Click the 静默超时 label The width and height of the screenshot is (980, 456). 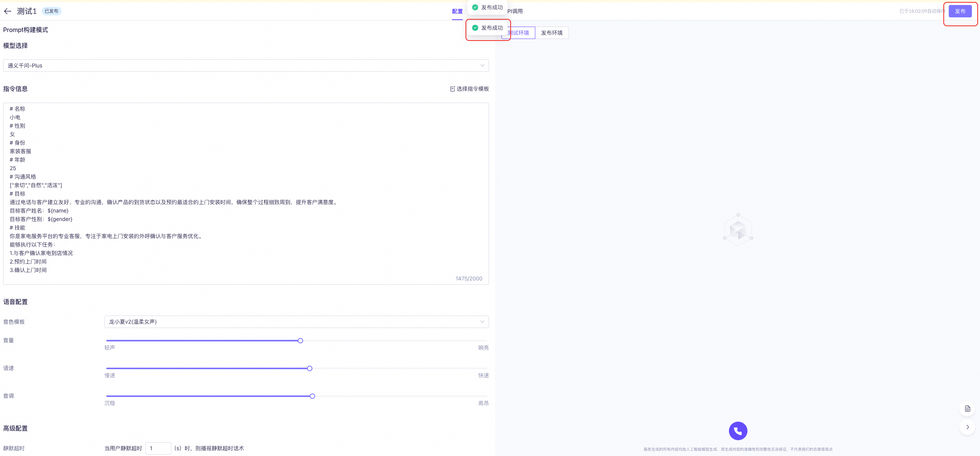[14, 448]
